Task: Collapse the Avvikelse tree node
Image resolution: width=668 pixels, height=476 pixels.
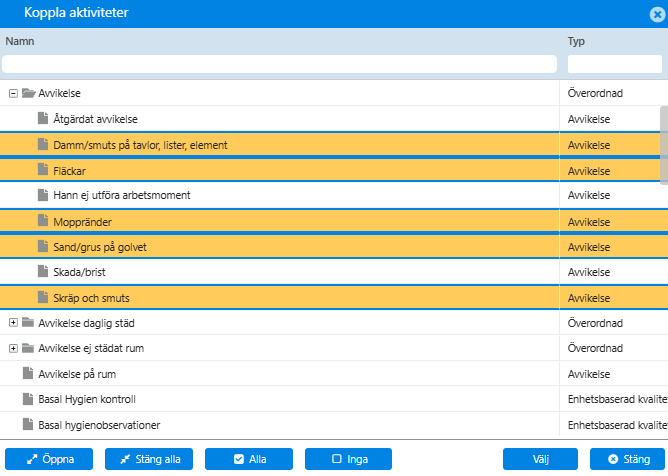Action: tap(13, 93)
